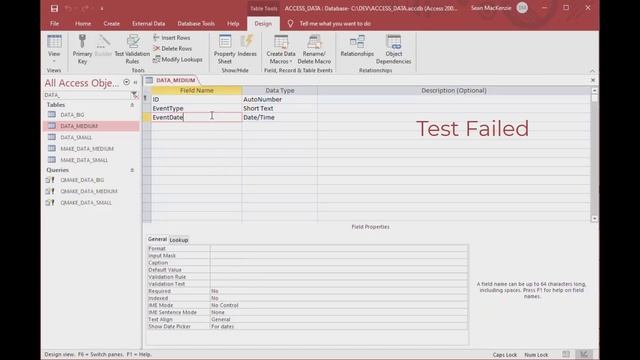Image resolution: width=640 pixels, height=360 pixels.
Task: Click the AutoNumber data type cell
Action: (280, 99)
